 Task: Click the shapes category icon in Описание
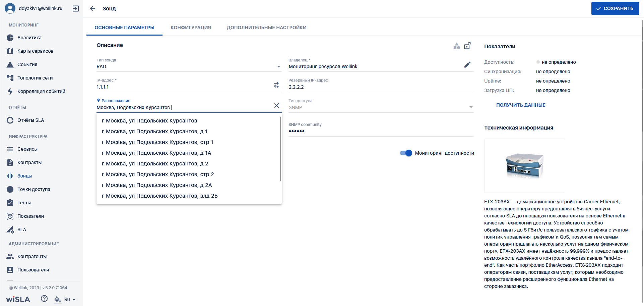pos(457,46)
